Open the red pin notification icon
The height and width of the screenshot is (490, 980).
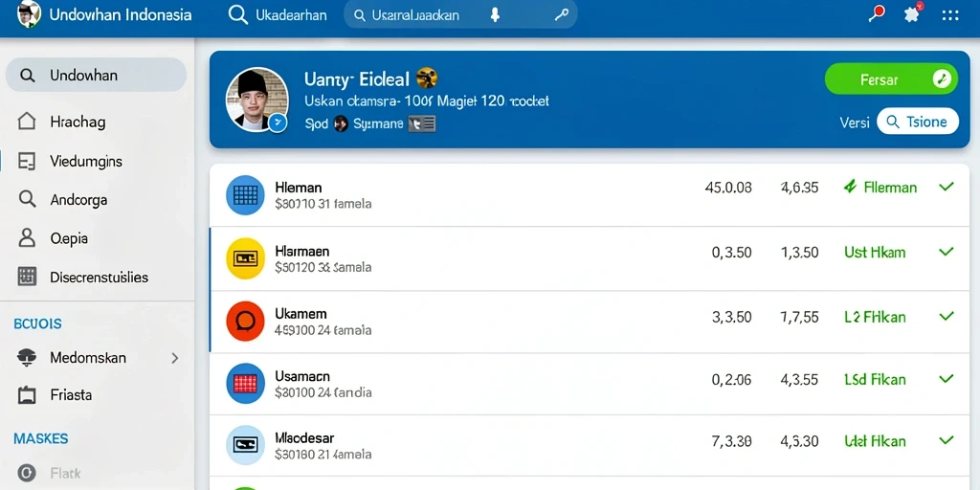click(877, 13)
